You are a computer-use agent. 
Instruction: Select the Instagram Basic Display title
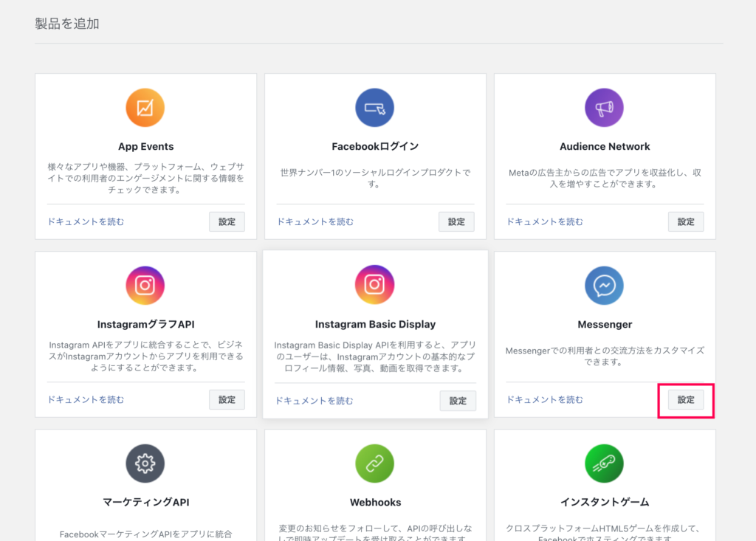pyautogui.click(x=375, y=325)
